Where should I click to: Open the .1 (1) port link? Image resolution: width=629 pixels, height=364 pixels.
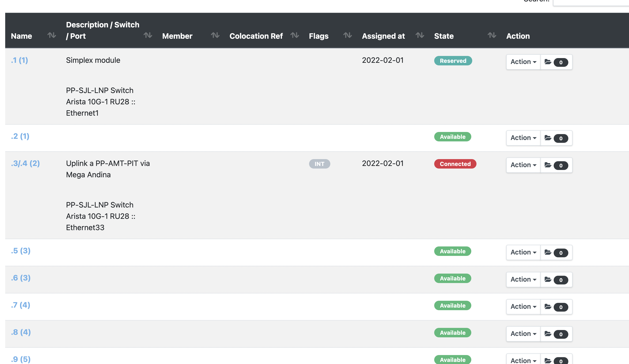pyautogui.click(x=19, y=60)
